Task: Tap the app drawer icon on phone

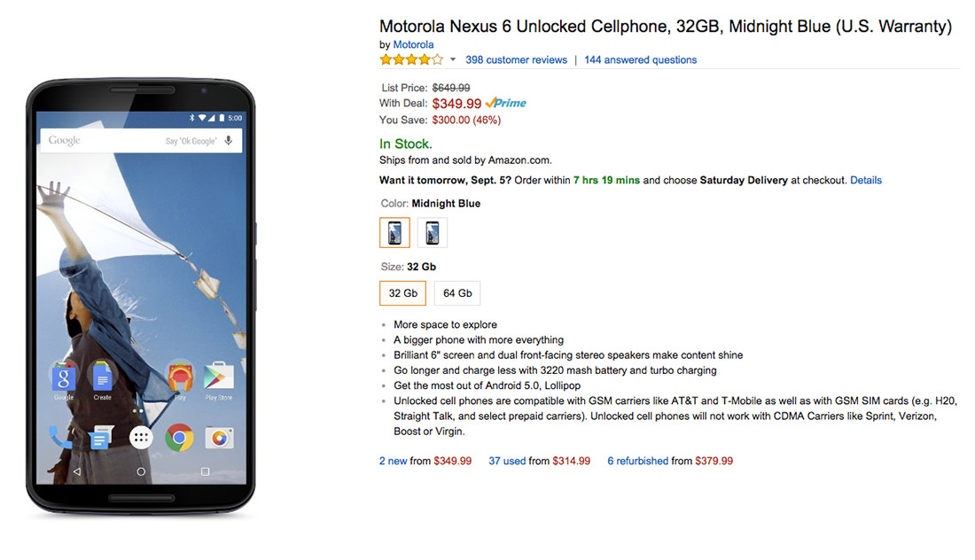Action: point(141,437)
